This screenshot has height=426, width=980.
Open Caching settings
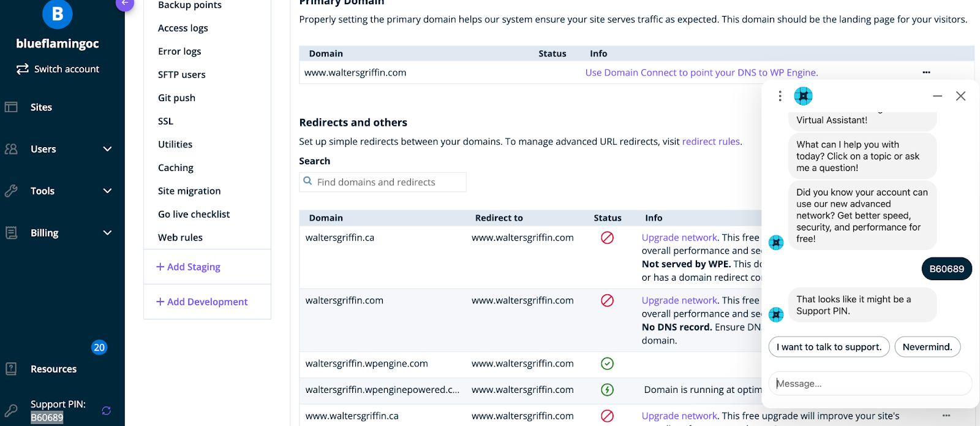tap(176, 168)
